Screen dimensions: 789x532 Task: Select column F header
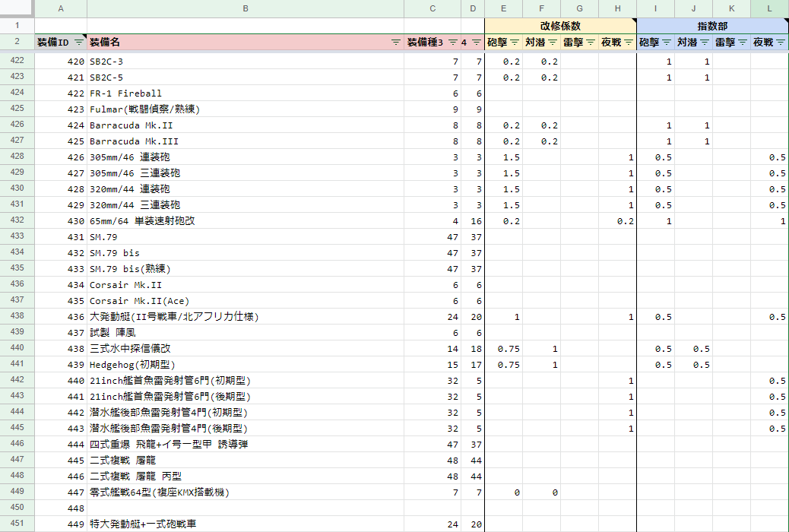pyautogui.click(x=541, y=8)
